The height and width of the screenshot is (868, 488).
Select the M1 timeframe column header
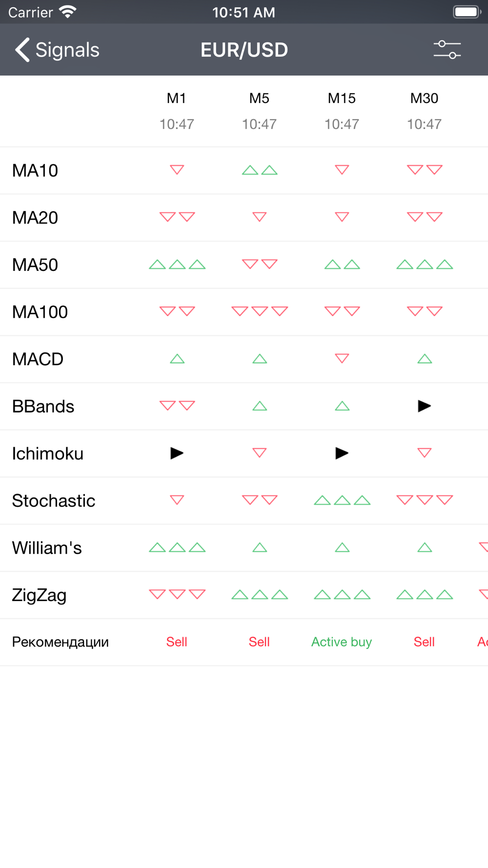point(177,98)
